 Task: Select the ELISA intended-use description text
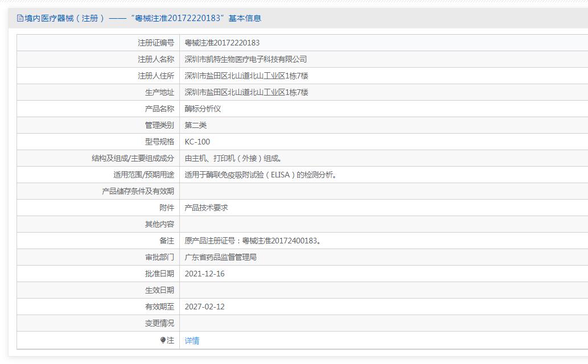[260, 175]
